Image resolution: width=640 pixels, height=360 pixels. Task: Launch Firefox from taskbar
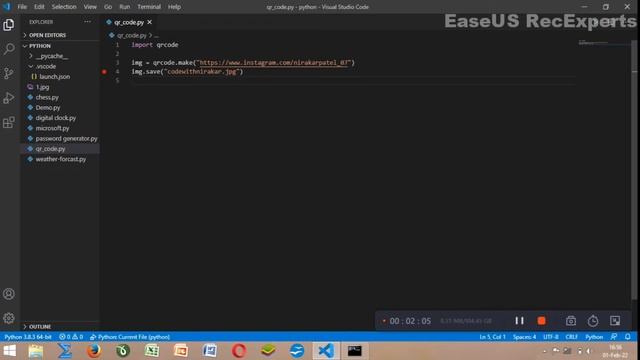tap(94, 351)
